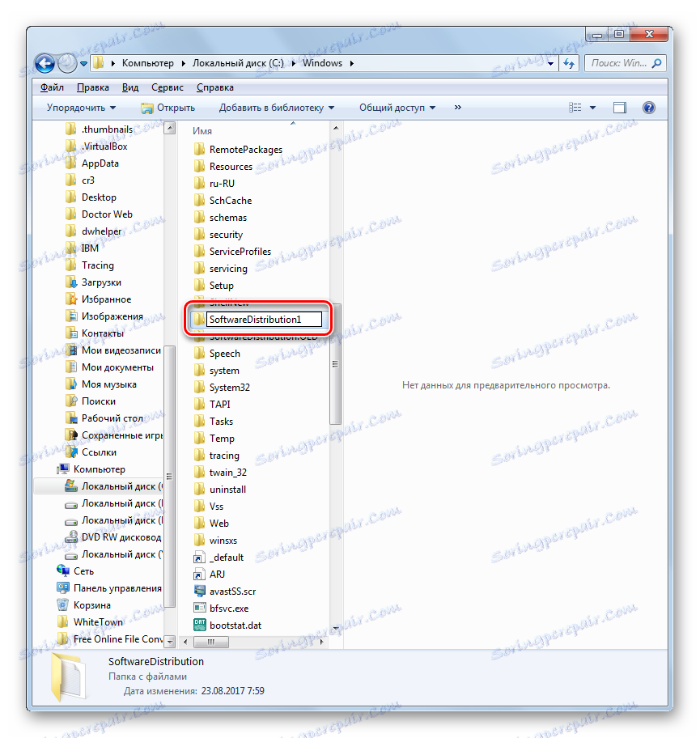
Task: Click Компьютер in the address breadcrumb
Action: 148,63
